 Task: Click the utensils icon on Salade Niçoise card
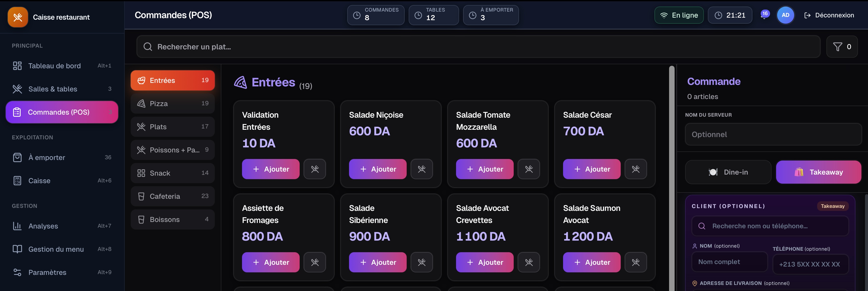[x=422, y=169]
